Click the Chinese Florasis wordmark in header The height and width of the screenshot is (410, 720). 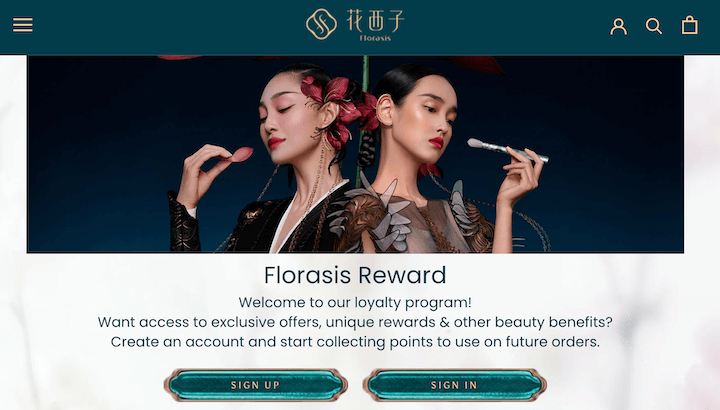pos(375,21)
